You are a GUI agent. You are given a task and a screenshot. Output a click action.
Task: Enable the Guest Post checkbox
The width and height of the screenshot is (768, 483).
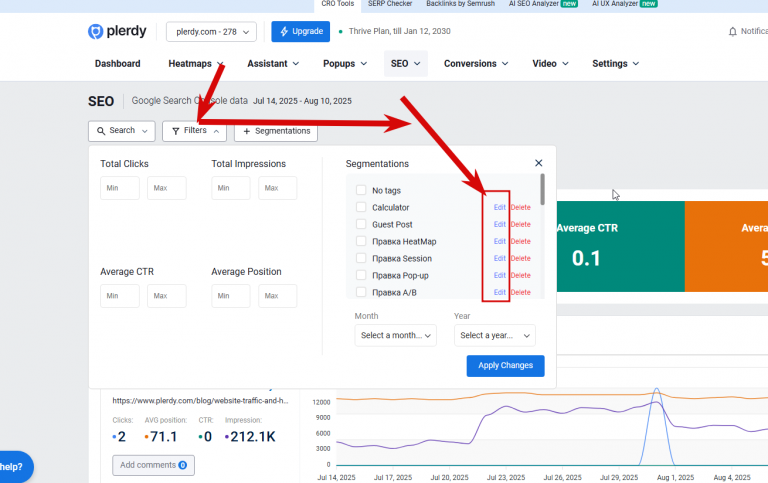[361, 224]
